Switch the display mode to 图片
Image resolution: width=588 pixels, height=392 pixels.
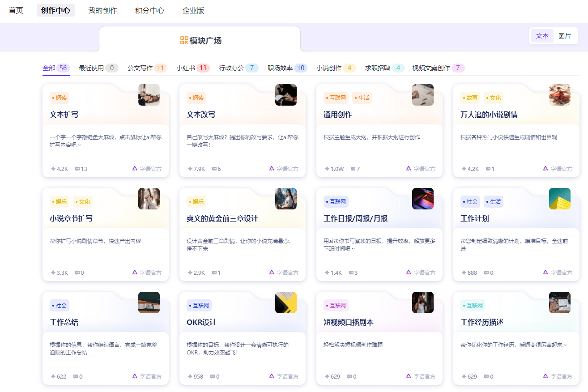pos(565,36)
